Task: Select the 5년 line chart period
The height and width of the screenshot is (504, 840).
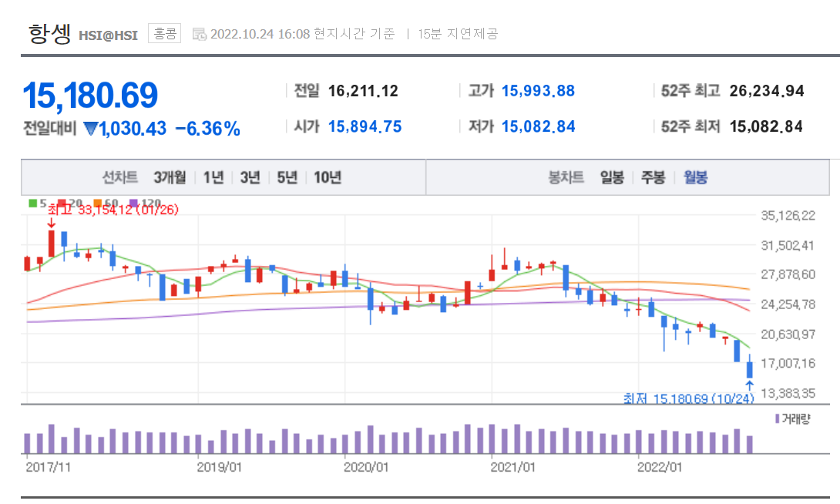Action: 287,177
